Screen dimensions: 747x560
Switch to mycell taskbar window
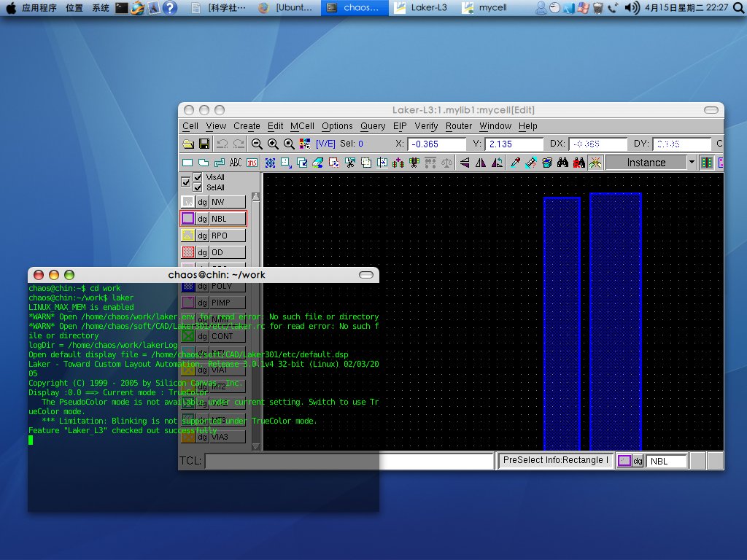pyautogui.click(x=486, y=7)
